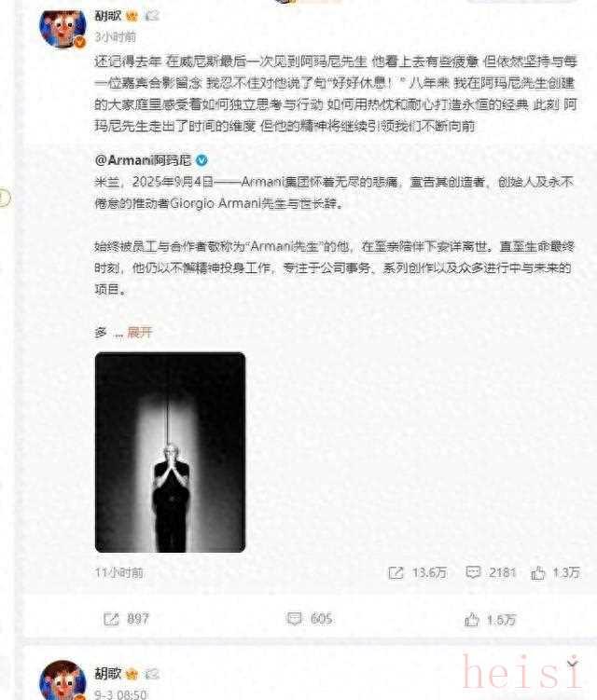
Task: Click the crown badge beside the top 胡歌 username
Action: (132, 16)
